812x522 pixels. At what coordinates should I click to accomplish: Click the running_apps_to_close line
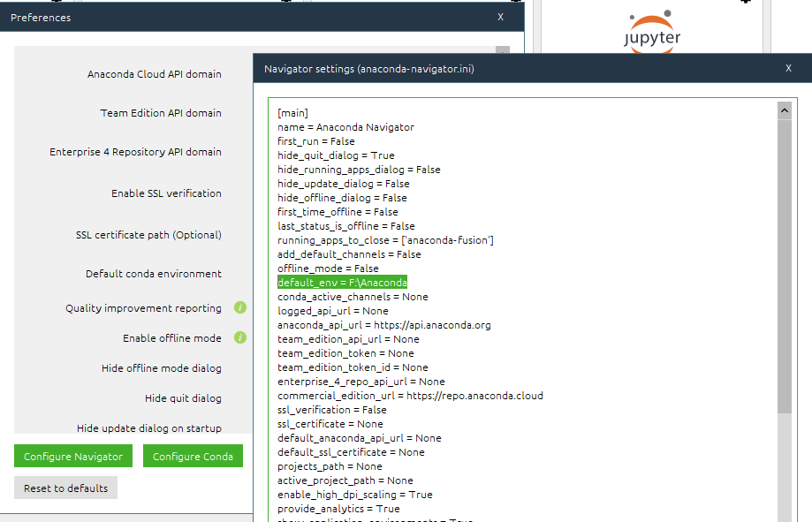click(x=385, y=240)
